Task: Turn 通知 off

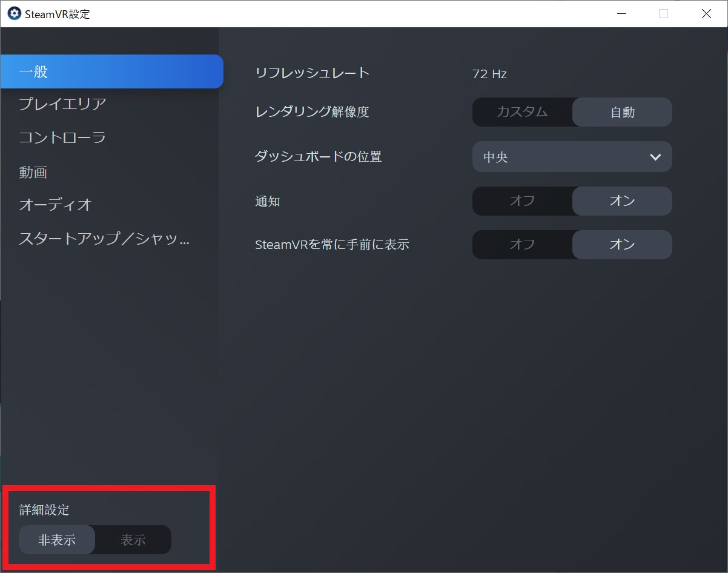Action: [522, 201]
